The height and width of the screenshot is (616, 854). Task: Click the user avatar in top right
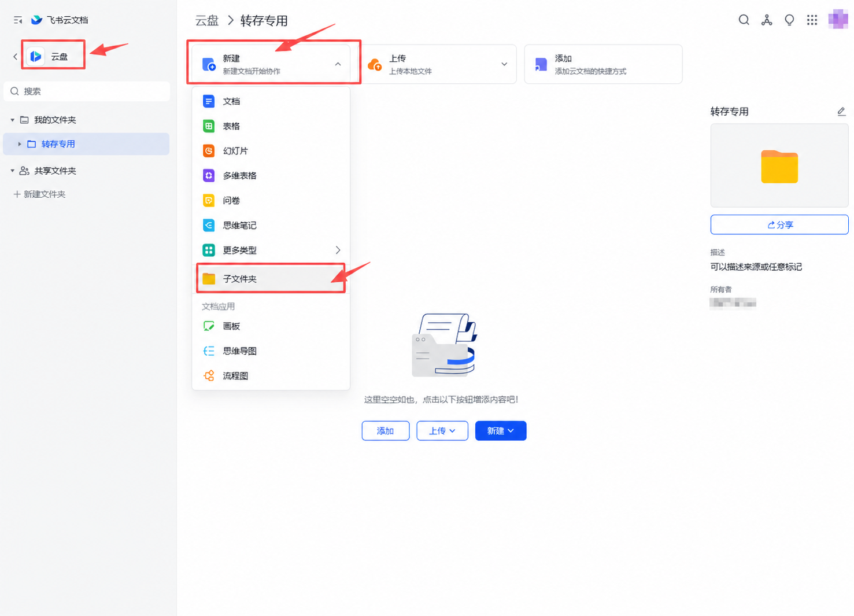pos(838,19)
